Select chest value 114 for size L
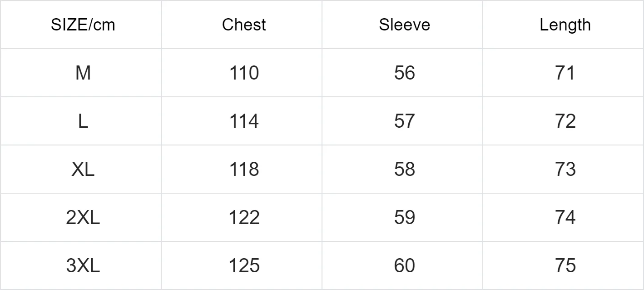 (244, 121)
